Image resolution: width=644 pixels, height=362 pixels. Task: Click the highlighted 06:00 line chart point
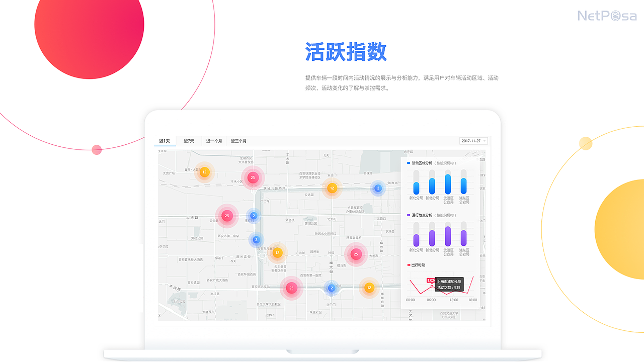(x=432, y=286)
